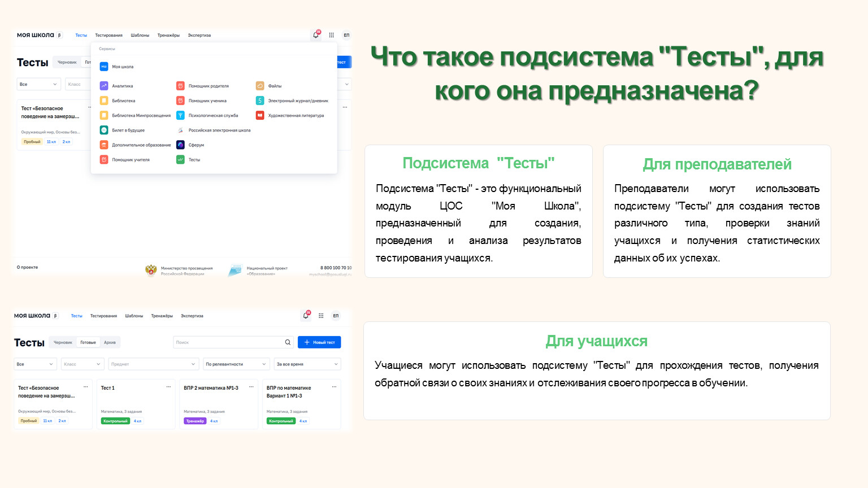The height and width of the screenshot is (488, 868).
Task: Click ЕП profile avatar in services-menu screenshot
Action: (x=346, y=35)
